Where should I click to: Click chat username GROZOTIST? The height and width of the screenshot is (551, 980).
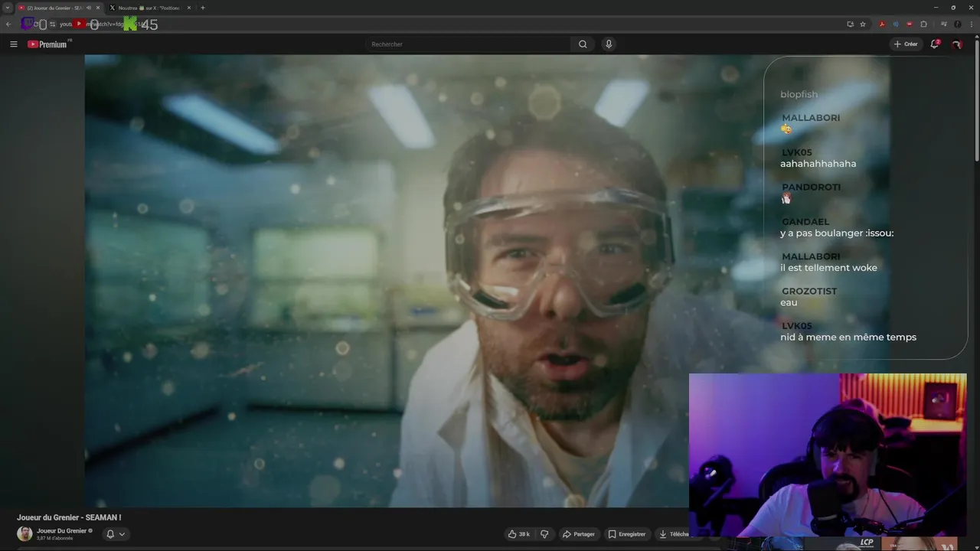[809, 292]
